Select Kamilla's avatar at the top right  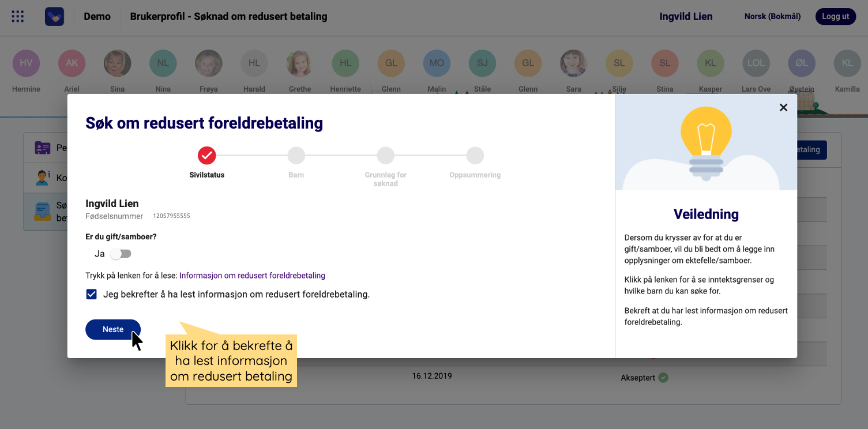(x=847, y=63)
